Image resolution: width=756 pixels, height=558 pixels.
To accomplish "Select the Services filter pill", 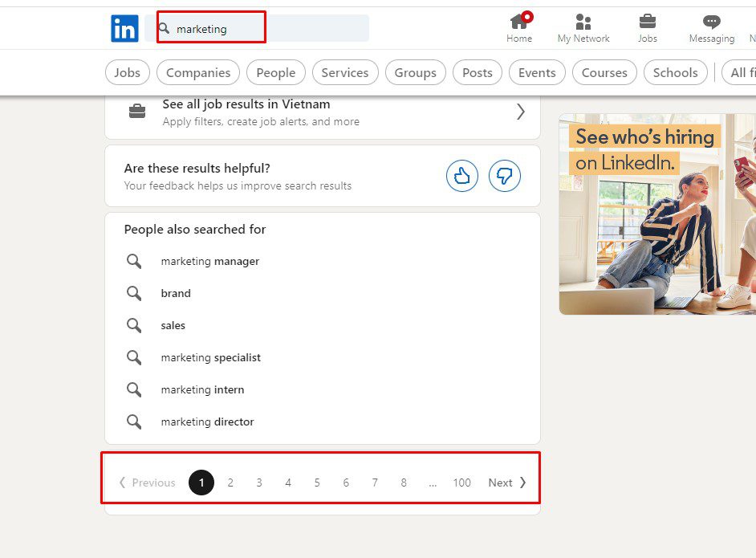I will click(345, 72).
